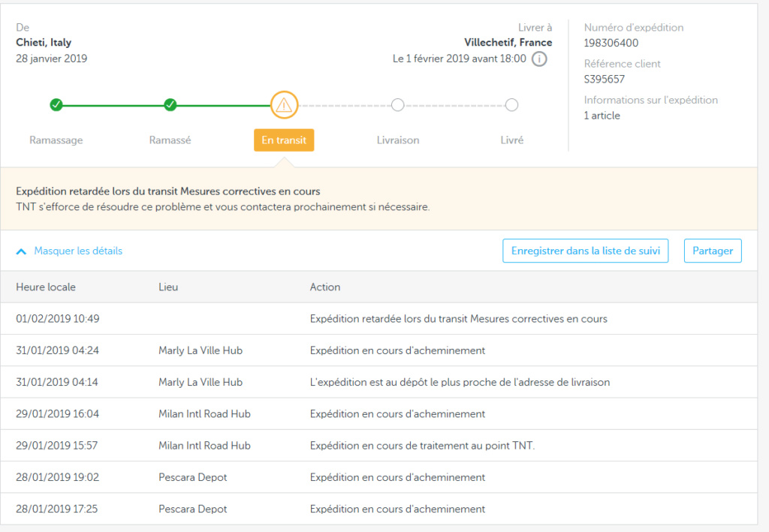Click Pescara Depot in 19:02 row
Screen dimensions: 769x532
click(x=193, y=477)
